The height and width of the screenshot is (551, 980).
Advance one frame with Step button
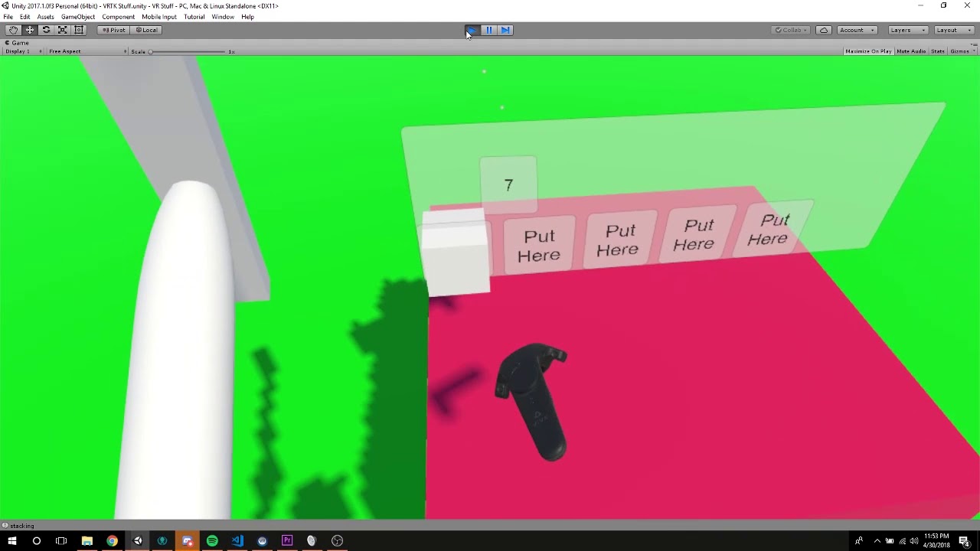(505, 30)
